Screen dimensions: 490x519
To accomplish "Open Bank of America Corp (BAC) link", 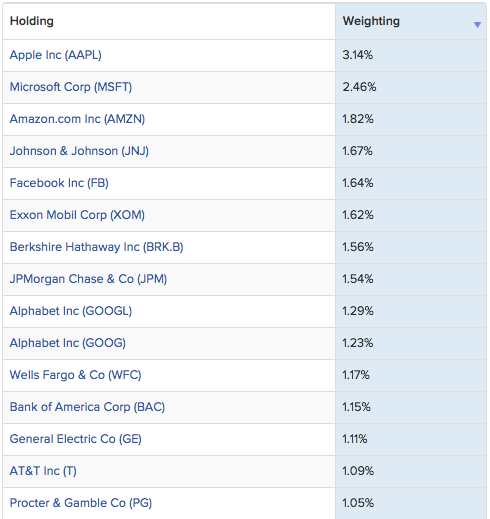I will click(87, 407).
